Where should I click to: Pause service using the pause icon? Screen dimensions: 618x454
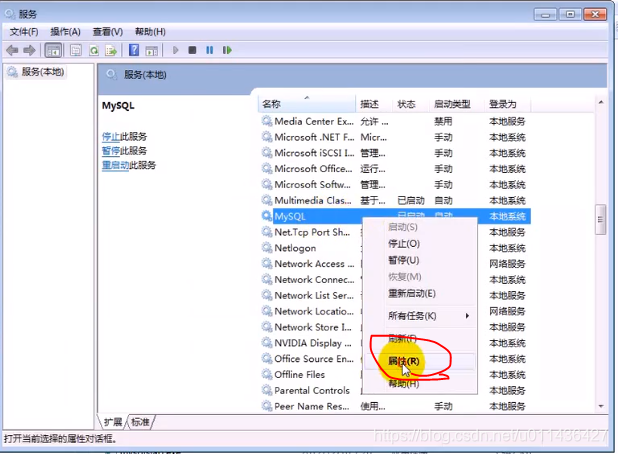point(210,50)
